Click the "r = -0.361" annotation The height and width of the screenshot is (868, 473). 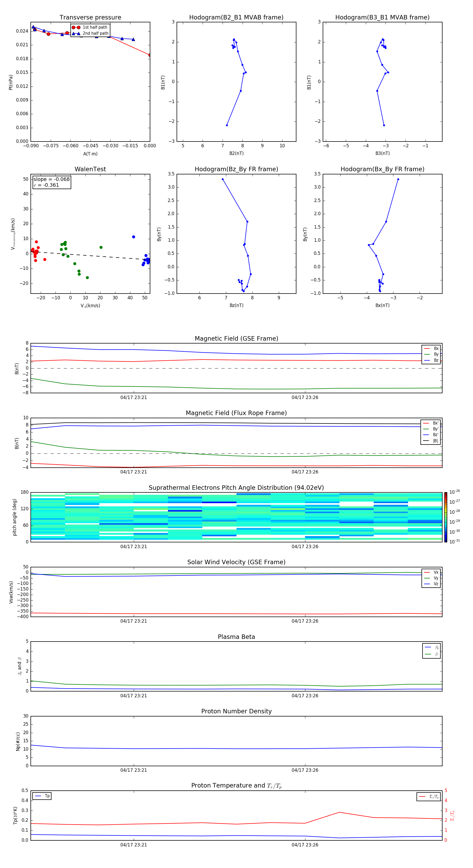(47, 185)
